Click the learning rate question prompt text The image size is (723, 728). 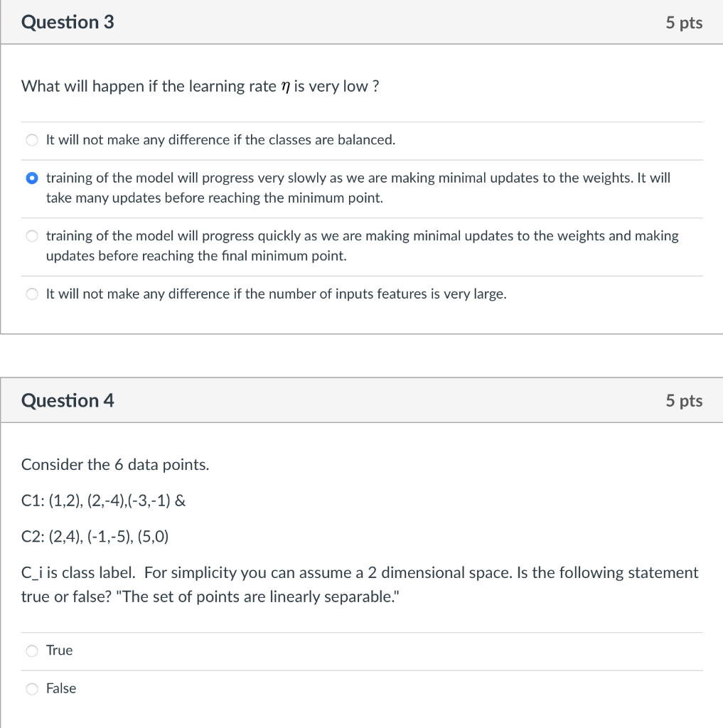(200, 86)
